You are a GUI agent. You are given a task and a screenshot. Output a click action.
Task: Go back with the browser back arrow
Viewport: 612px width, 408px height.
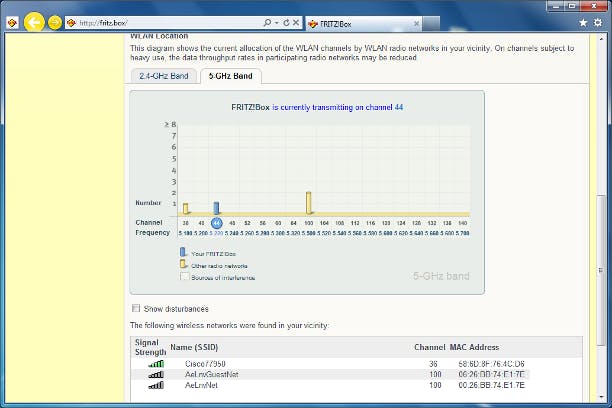[x=34, y=23]
